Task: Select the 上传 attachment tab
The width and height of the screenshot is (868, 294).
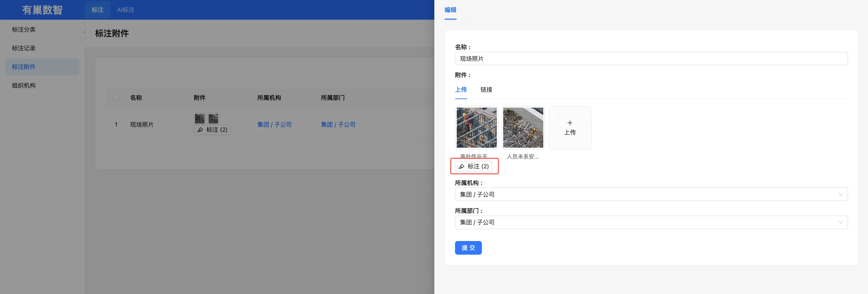Action: [x=461, y=90]
